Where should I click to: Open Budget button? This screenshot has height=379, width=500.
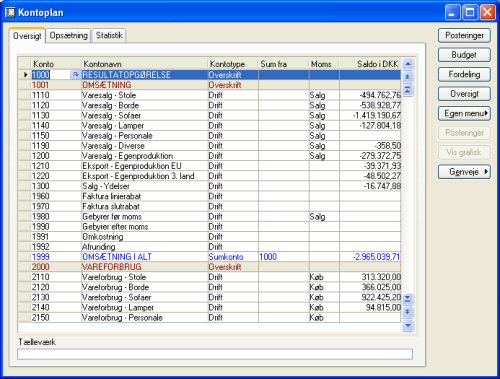(x=464, y=55)
